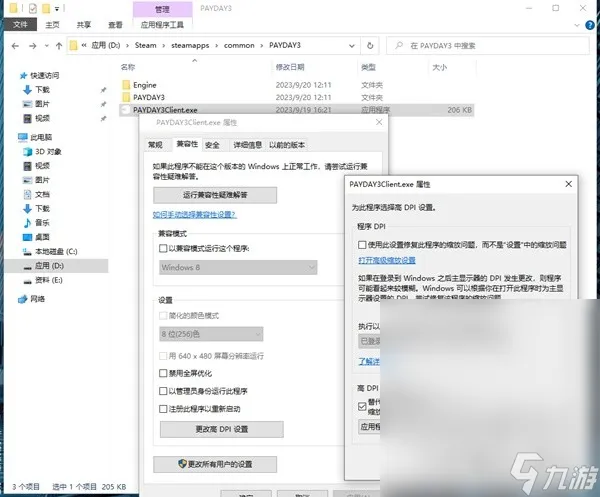Click the steamapps breadcrumb segment
Viewport: 600px width, 497px height.
[x=190, y=46]
